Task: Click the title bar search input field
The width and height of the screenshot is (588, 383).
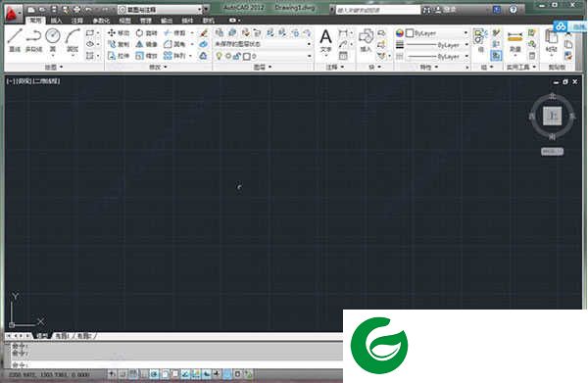Action: pyautogui.click(x=378, y=10)
